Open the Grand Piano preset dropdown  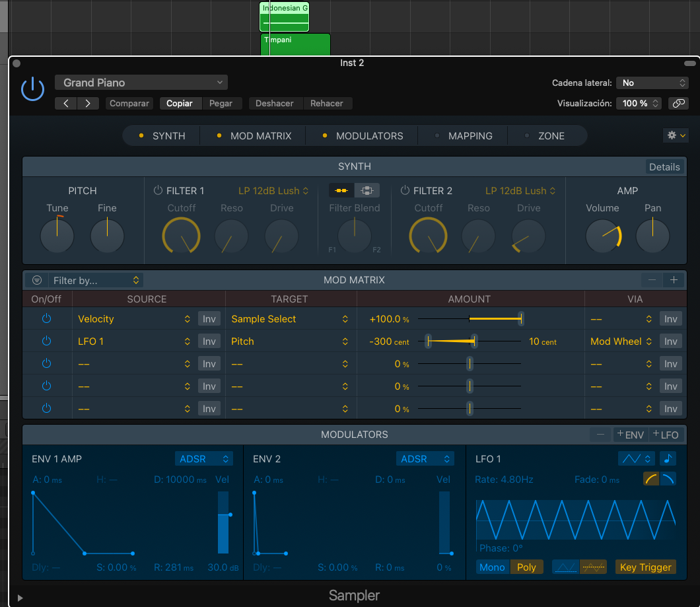point(141,83)
